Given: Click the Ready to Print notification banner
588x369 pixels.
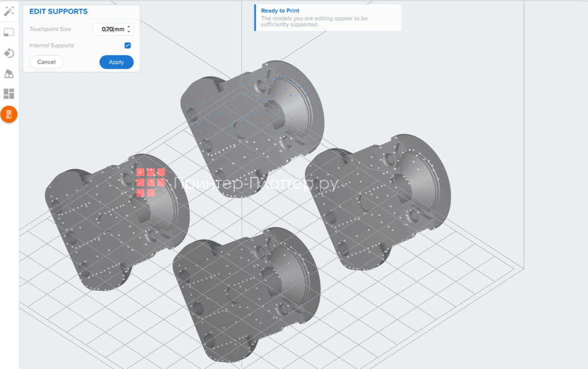Looking at the screenshot, I should 327,17.
